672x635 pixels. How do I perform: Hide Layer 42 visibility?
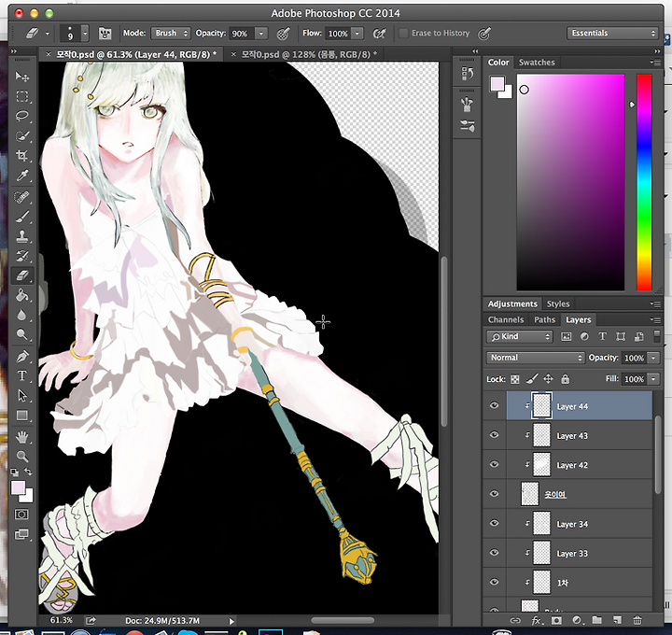click(x=494, y=464)
